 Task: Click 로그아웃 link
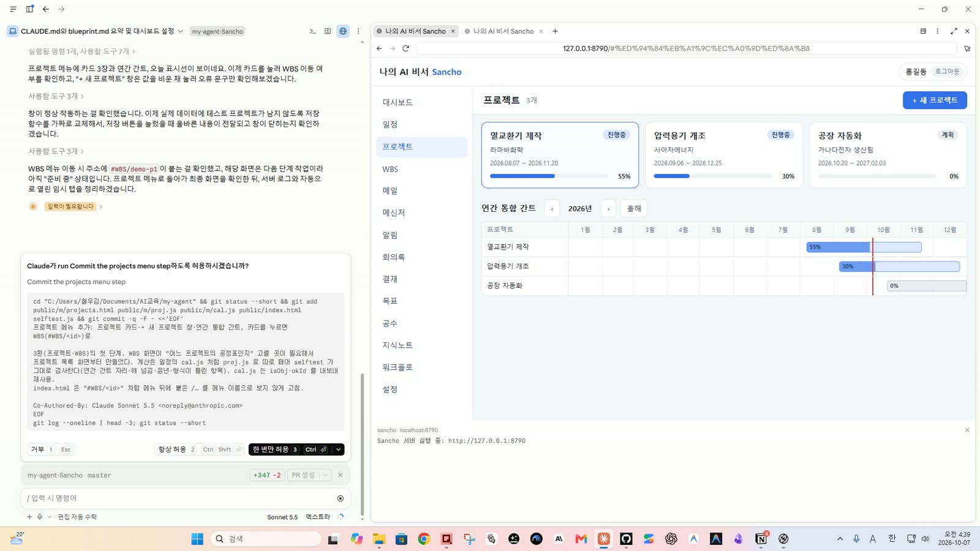tap(947, 72)
